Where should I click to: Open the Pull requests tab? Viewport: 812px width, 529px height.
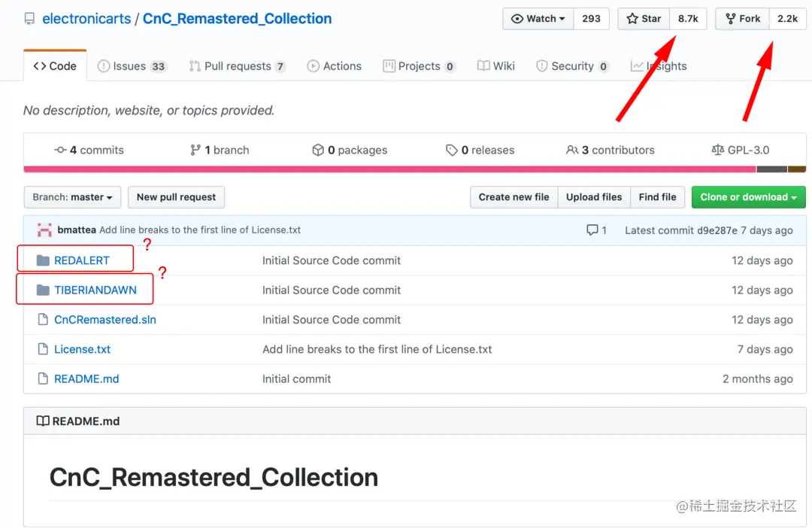coord(237,66)
